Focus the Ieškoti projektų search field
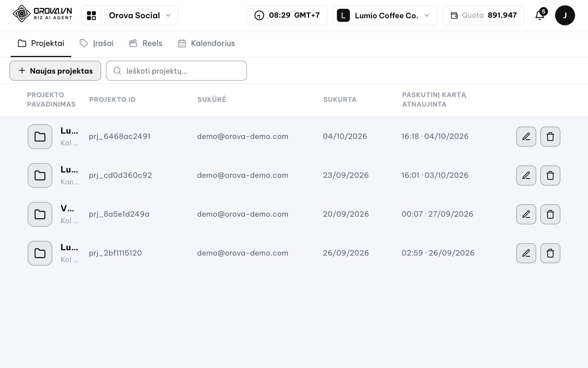Viewport: 588px width, 368px height. pos(176,71)
